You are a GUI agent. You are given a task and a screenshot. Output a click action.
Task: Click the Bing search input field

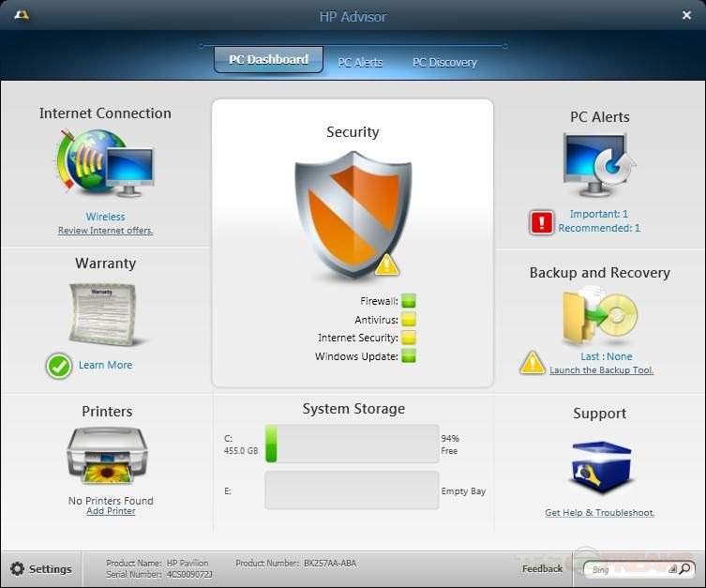click(630, 569)
